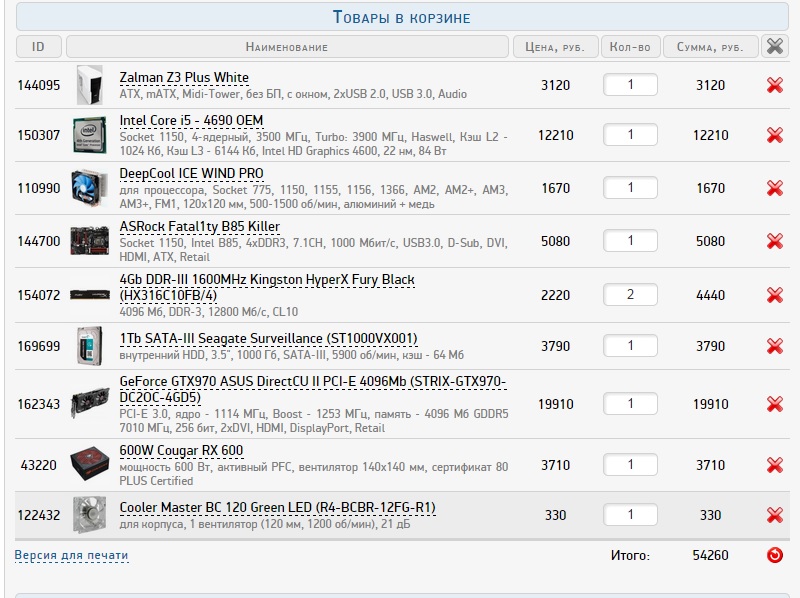Click the Сумма, руб. column header
Screen dimensions: 800x598
pyautogui.click(x=710, y=46)
